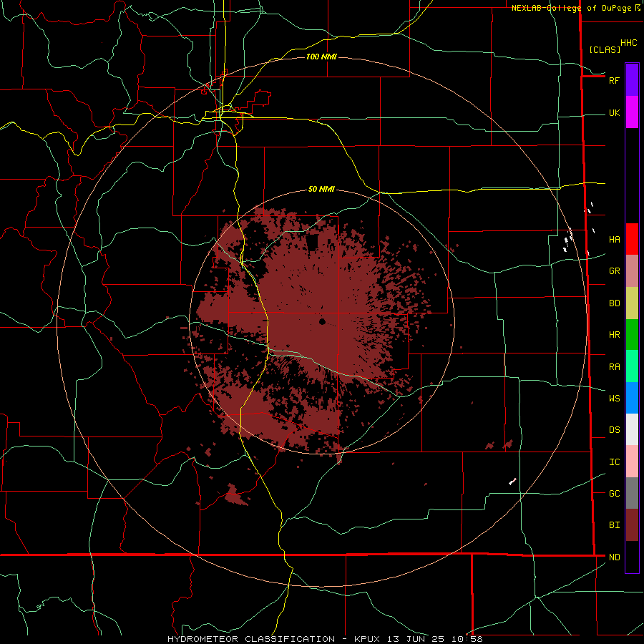The height and width of the screenshot is (644, 644).
Task: Click the white DS legend color swatch
Action: pyautogui.click(x=632, y=429)
